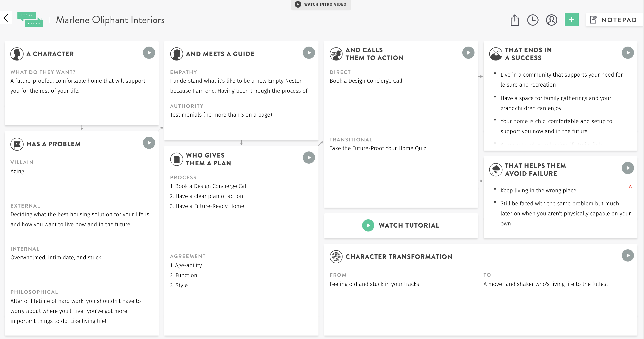Click the Character Transformation fingerprint icon
Screen dimensions: 644x339
click(x=336, y=257)
